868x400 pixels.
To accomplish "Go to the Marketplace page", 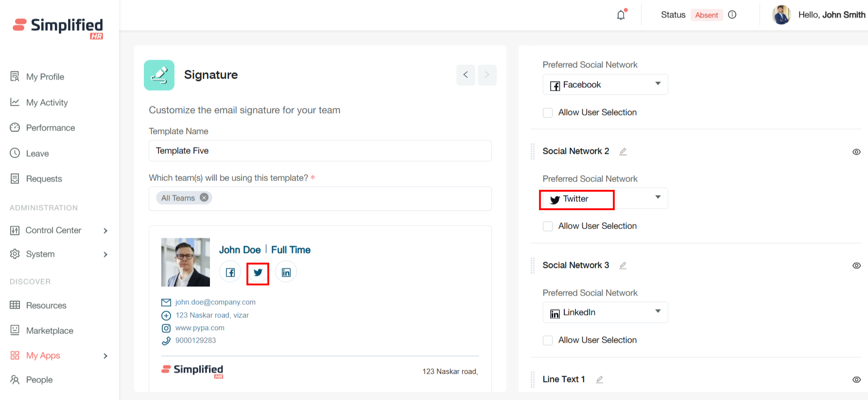I will coord(49,331).
